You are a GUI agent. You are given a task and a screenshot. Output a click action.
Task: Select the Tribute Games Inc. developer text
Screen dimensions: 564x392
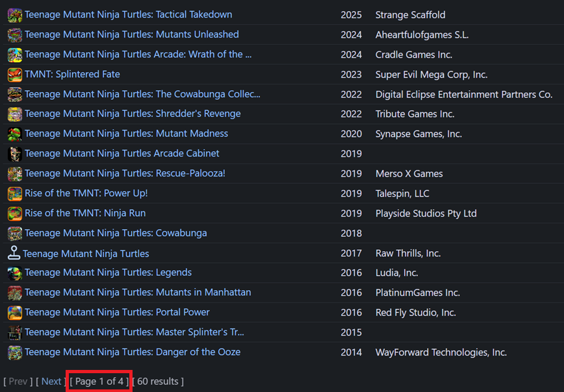coord(415,114)
